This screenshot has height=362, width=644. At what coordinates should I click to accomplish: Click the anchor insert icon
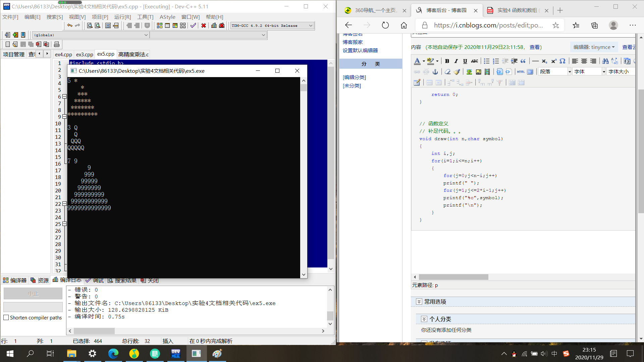click(435, 72)
